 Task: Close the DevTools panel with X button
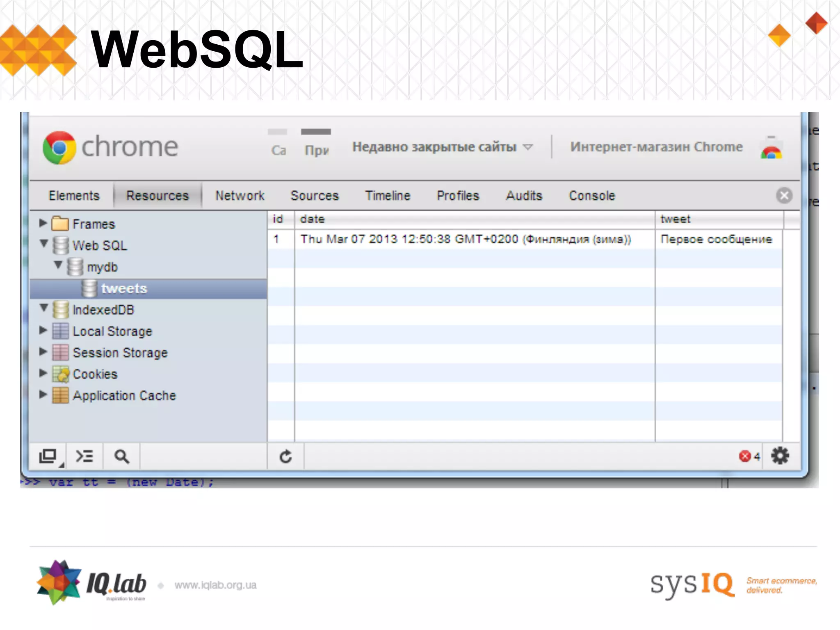pyautogui.click(x=784, y=196)
